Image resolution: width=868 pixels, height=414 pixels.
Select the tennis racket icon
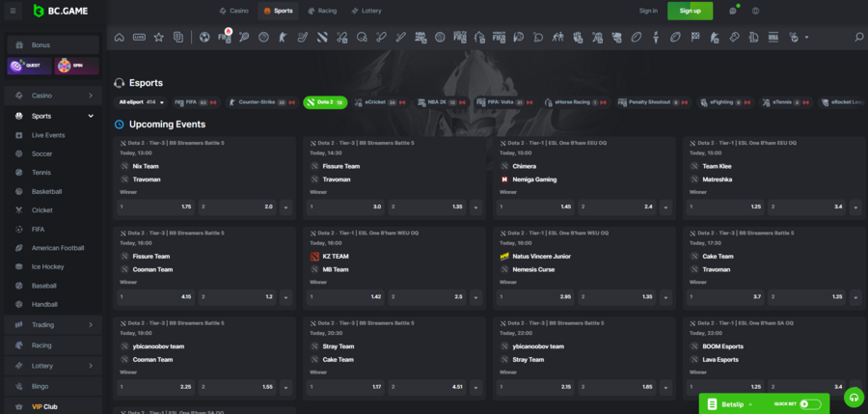[244, 37]
